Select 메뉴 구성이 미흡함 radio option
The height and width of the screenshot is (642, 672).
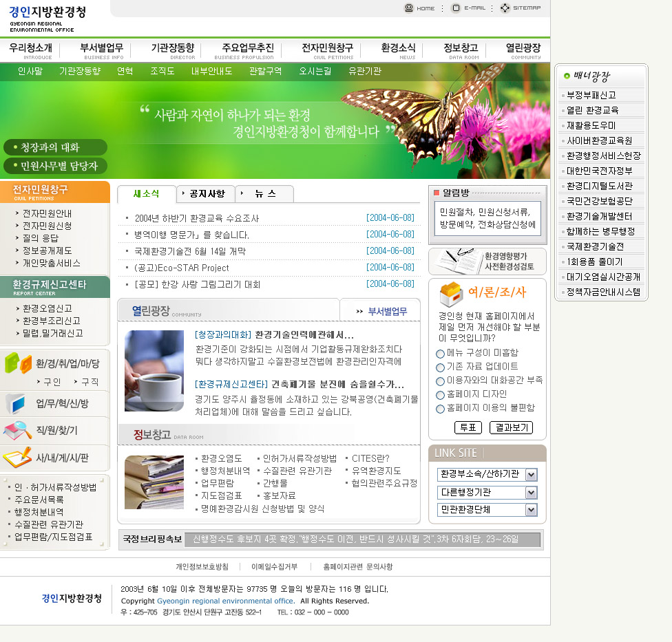pyautogui.click(x=441, y=353)
